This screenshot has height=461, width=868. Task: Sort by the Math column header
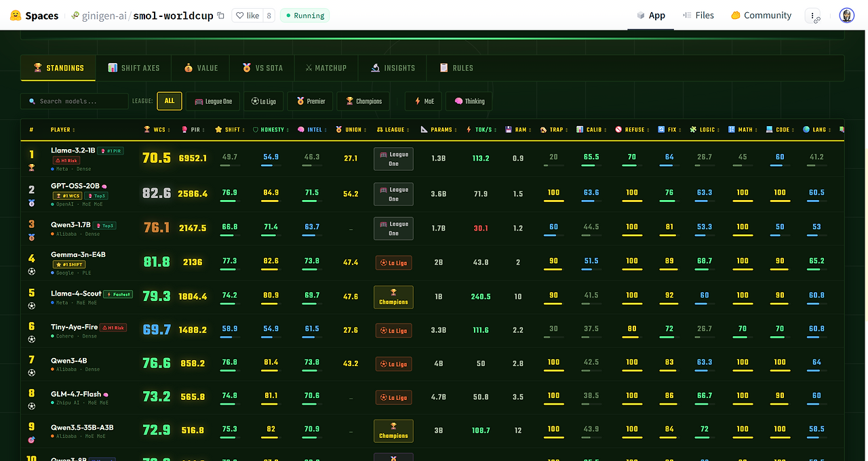[743, 129]
